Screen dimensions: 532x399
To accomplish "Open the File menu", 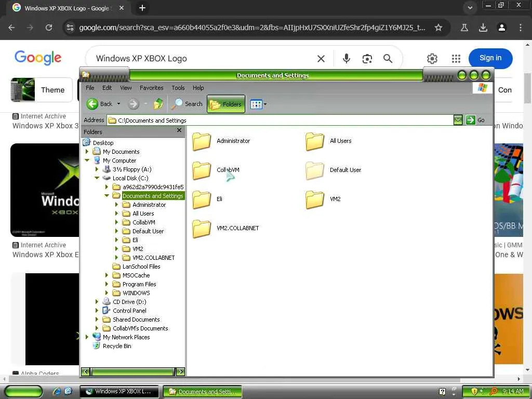I will [x=90, y=88].
